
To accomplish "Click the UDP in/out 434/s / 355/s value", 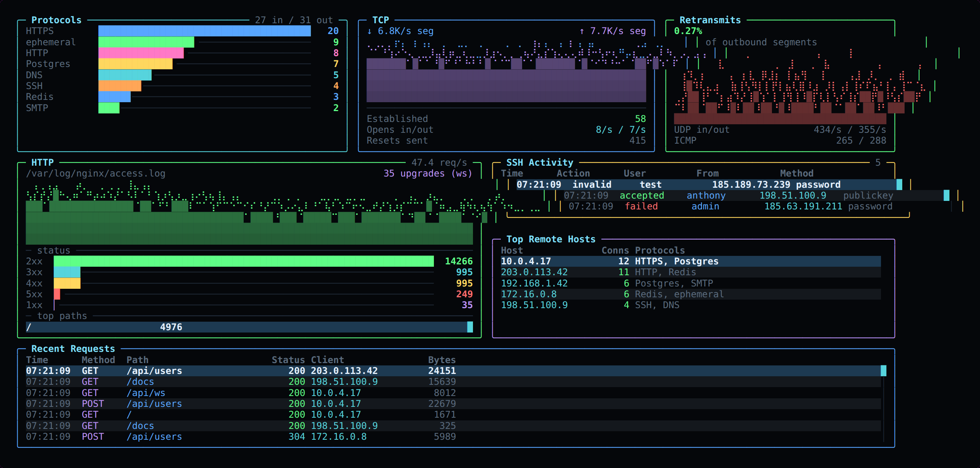I will coord(850,130).
